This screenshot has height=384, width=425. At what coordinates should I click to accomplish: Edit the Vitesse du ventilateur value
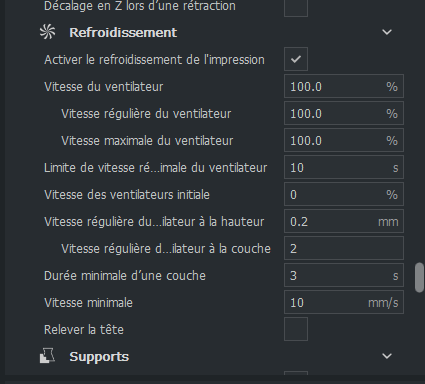344,87
